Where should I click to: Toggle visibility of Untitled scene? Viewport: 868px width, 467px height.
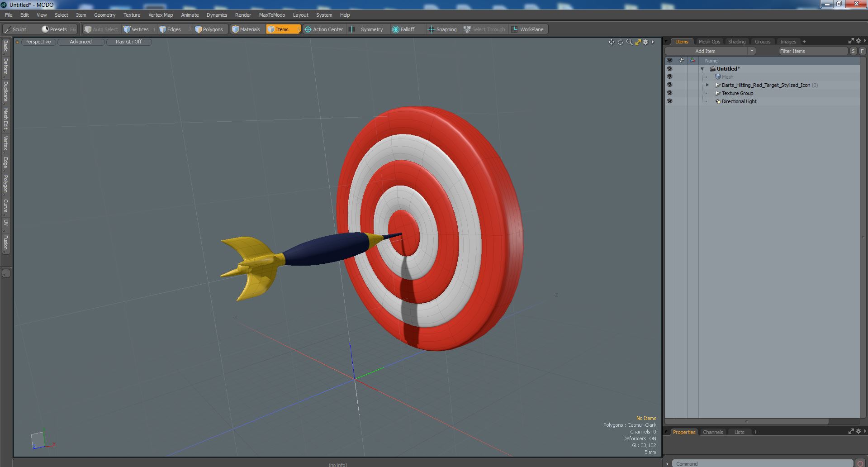(x=669, y=69)
